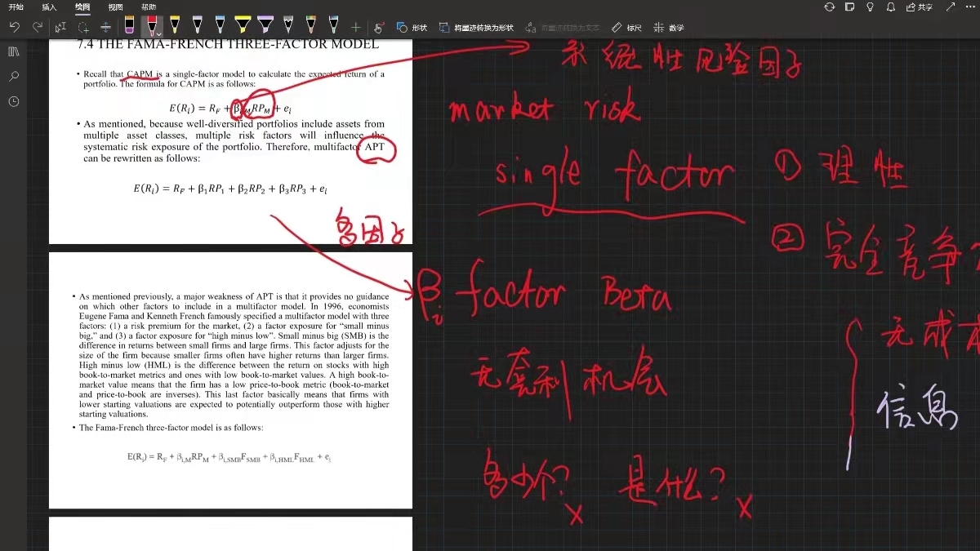980x551 pixels.
Task: Open the notifications bell
Action: [x=891, y=7]
